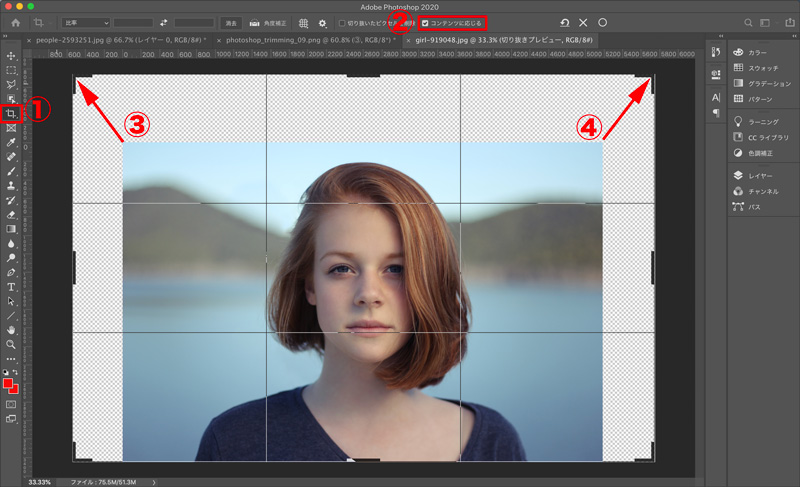The width and height of the screenshot is (800, 487).
Task: Select the Object Selection tool
Action: (x=11, y=99)
